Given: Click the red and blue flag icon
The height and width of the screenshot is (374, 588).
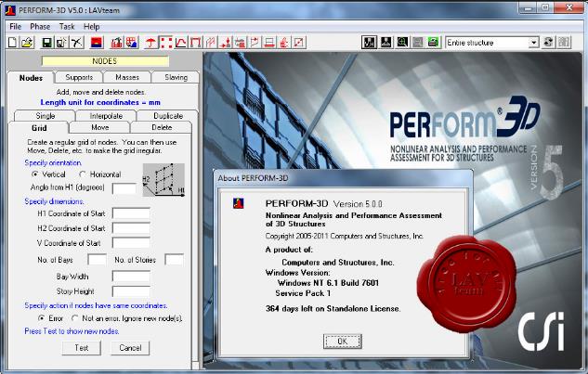Looking at the screenshot, I should click(x=96, y=43).
